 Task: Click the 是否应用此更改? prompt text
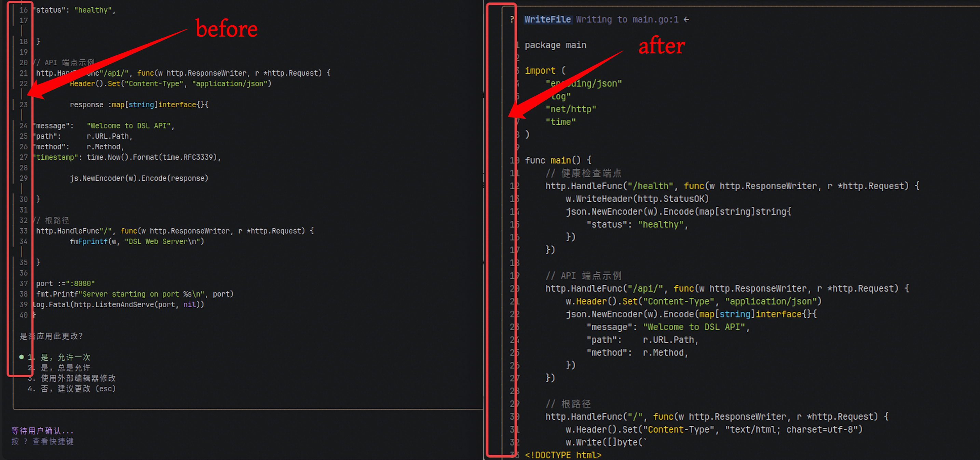[x=51, y=336]
